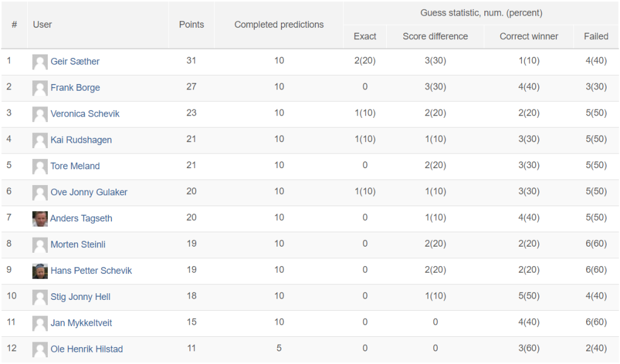The height and width of the screenshot is (364, 620).
Task: Open Morten Steinli's user link
Action: click(78, 244)
